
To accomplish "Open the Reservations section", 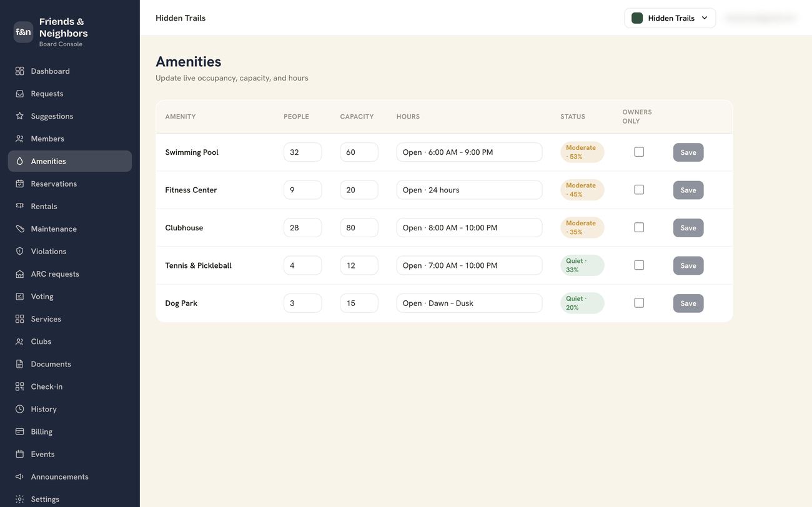I will (70, 184).
